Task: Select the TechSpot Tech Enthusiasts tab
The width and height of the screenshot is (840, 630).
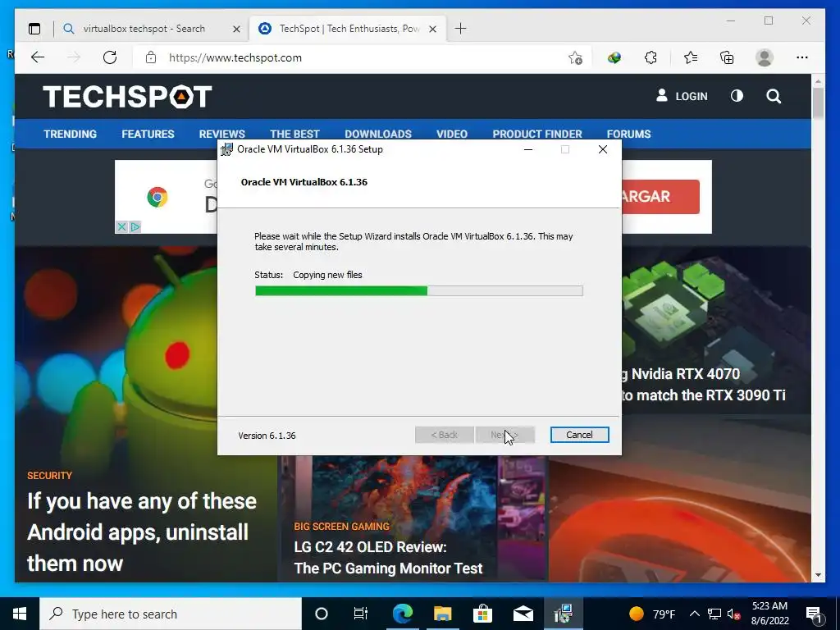Action: pyautogui.click(x=348, y=29)
